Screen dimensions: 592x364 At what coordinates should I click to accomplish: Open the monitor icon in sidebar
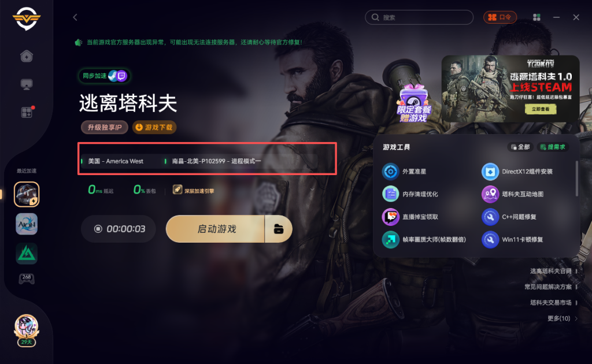[27, 84]
